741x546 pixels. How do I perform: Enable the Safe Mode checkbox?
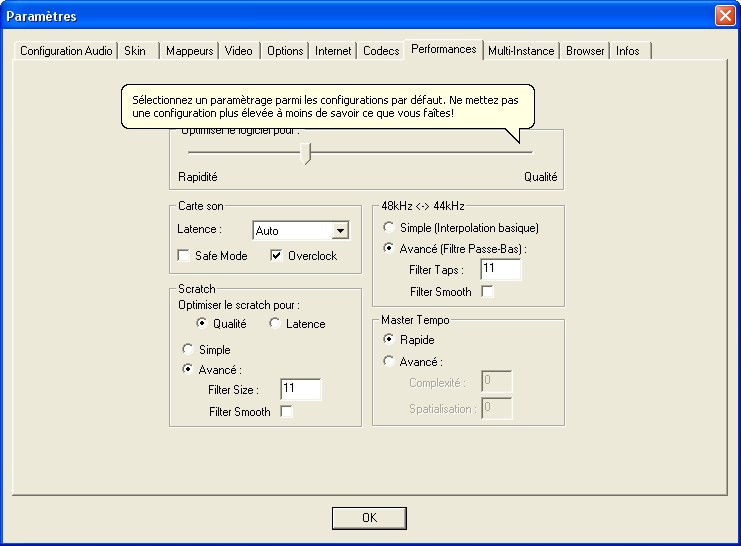pyautogui.click(x=184, y=256)
